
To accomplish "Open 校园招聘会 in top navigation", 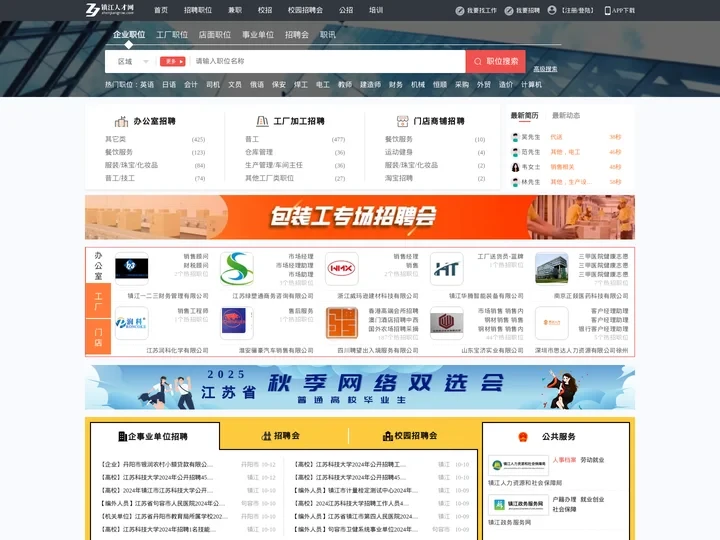I will [305, 10].
